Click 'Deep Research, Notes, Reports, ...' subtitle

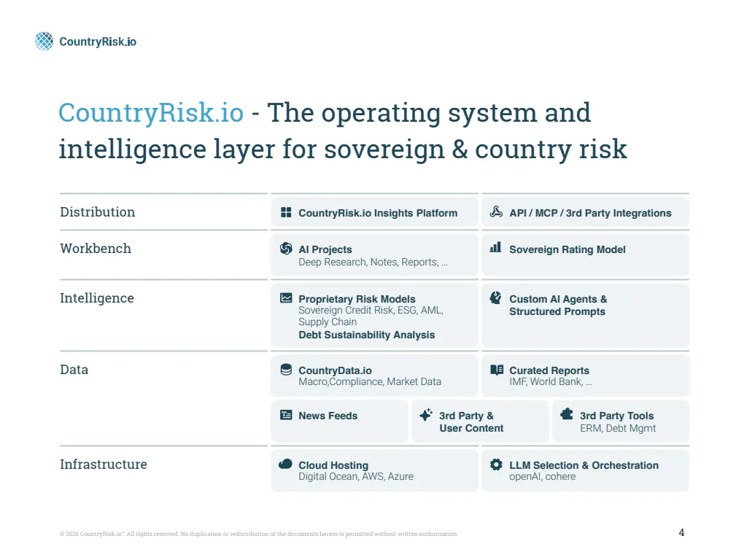[373, 262]
